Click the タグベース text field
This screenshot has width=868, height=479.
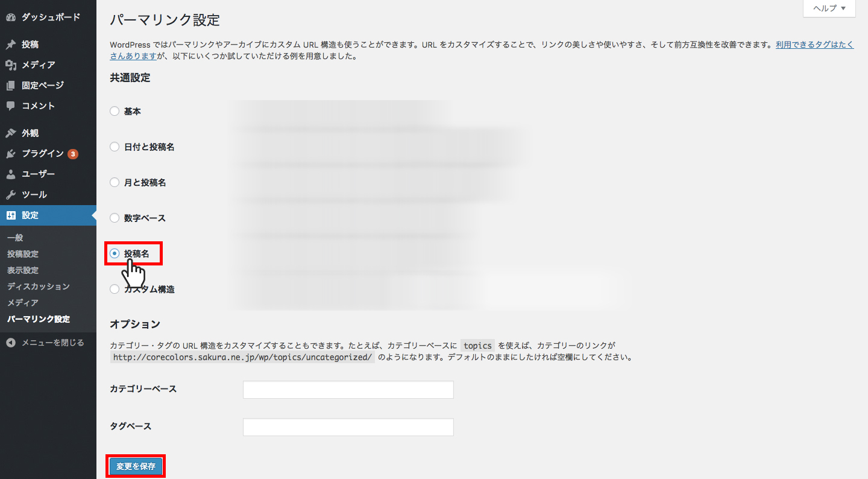(x=348, y=427)
